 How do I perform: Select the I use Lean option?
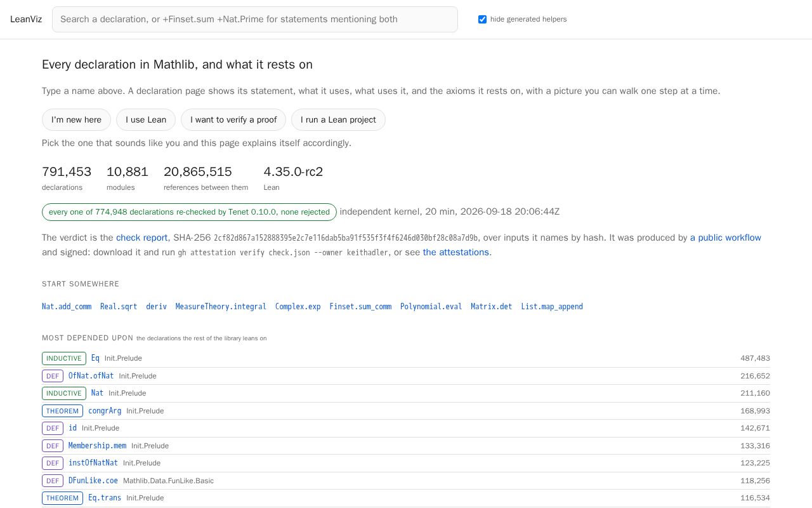click(146, 119)
